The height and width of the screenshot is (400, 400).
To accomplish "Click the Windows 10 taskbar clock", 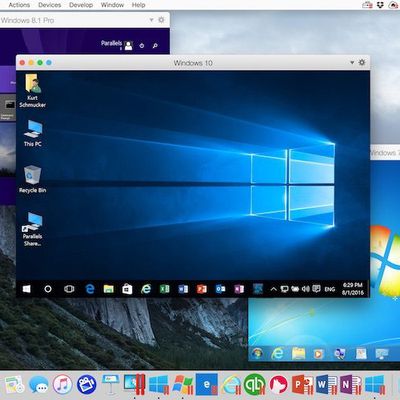I will click(x=353, y=289).
